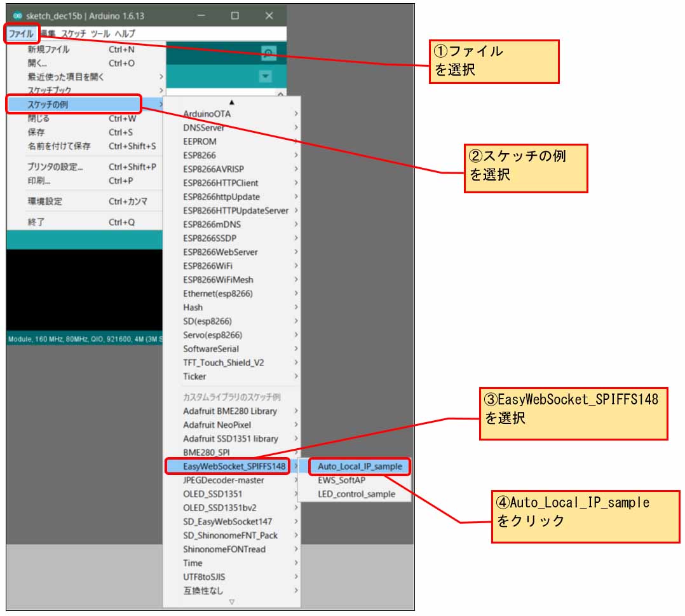This screenshot has width=685, height=616.
Task: Open the スケッチ menu in menu bar
Action: [74, 34]
